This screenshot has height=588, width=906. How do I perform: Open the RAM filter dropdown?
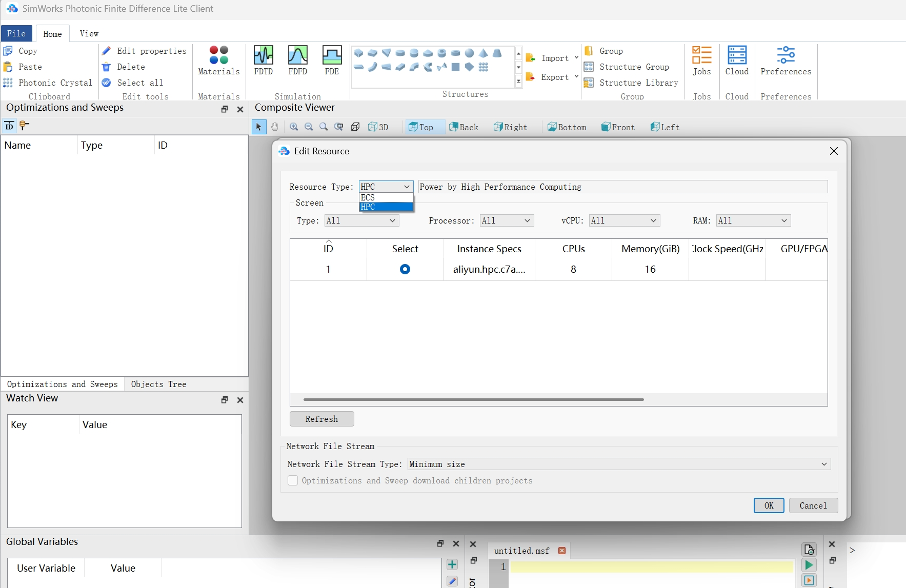753,220
